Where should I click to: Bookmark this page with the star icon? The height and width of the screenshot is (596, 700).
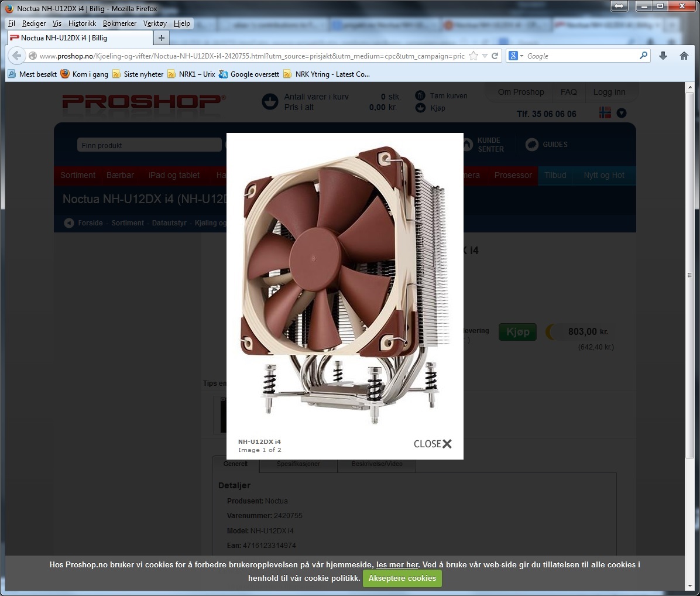tap(473, 56)
